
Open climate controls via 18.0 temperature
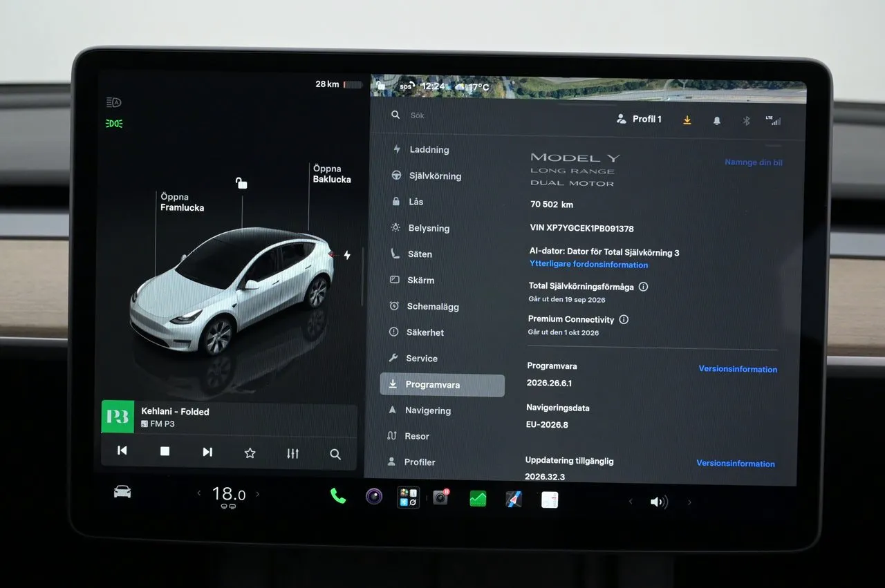[x=229, y=495]
